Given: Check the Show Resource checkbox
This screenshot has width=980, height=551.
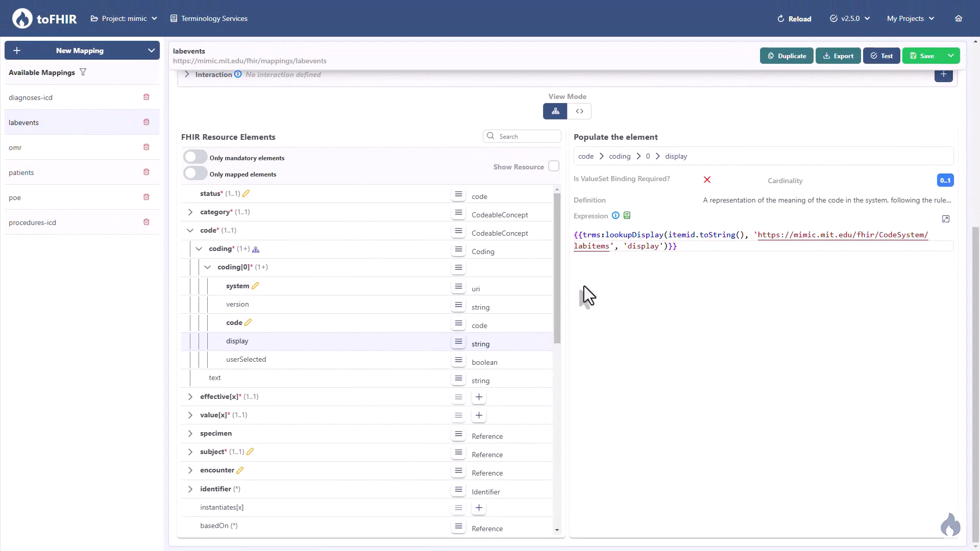Looking at the screenshot, I should (x=553, y=166).
